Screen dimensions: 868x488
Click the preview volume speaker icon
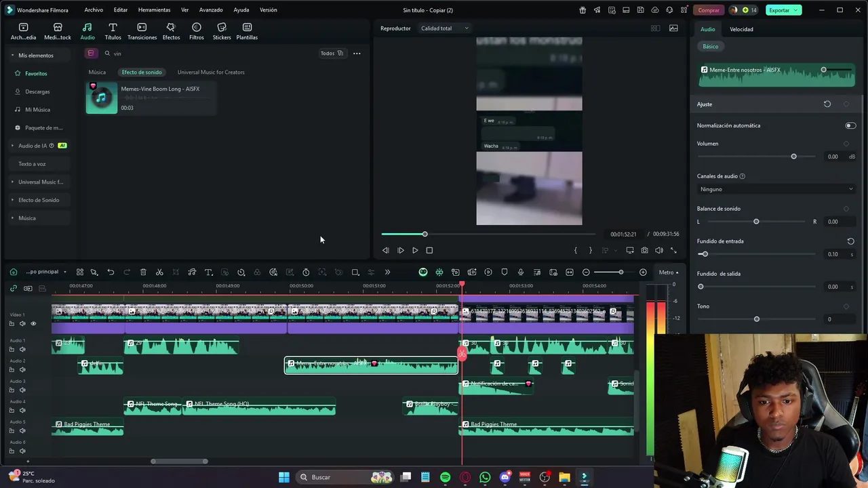pyautogui.click(x=658, y=250)
